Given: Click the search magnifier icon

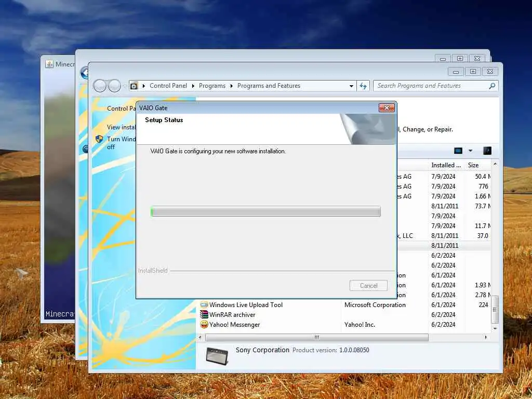Looking at the screenshot, I should (x=493, y=86).
